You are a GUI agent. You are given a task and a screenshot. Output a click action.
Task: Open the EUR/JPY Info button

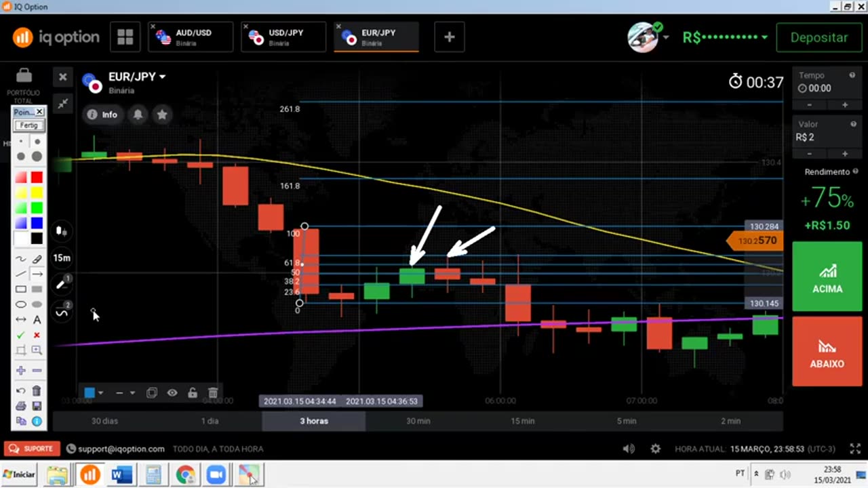click(102, 115)
